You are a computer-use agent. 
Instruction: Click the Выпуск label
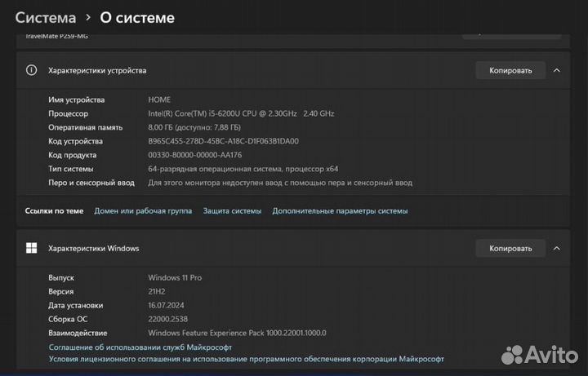60,278
